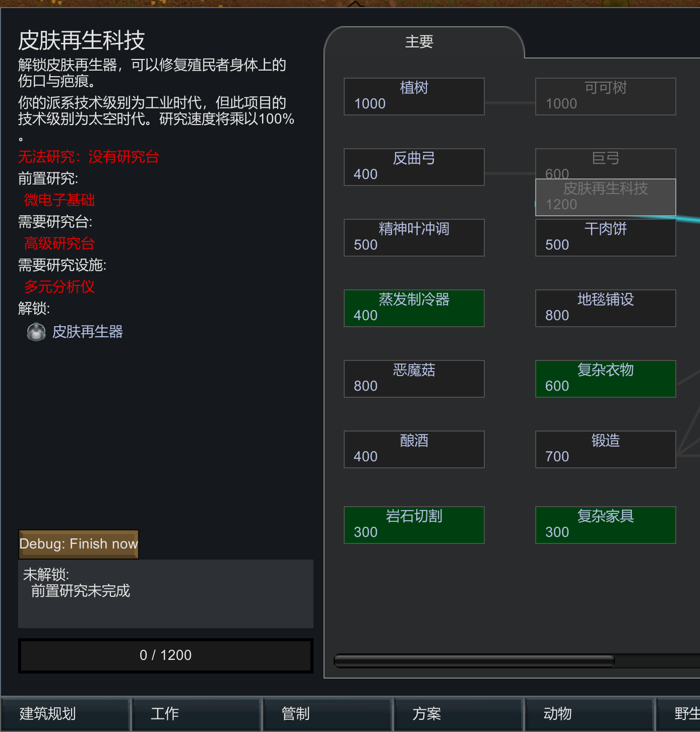Select the 可可树 research project
The image size is (700, 732).
(x=605, y=96)
